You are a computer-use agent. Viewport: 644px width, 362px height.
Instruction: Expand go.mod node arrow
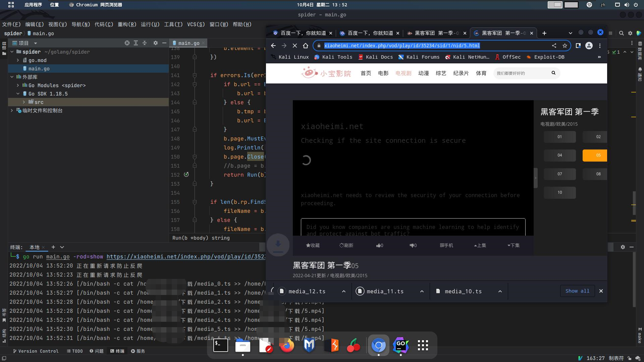click(18, 60)
